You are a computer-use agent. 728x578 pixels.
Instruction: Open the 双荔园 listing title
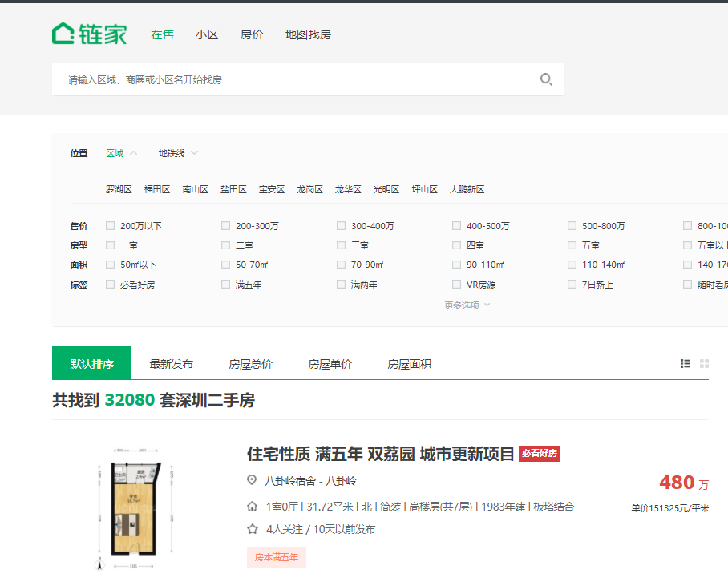[380, 454]
